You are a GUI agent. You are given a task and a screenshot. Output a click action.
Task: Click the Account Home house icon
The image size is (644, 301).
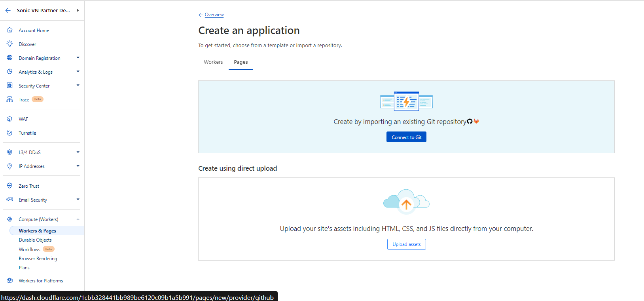pos(9,30)
